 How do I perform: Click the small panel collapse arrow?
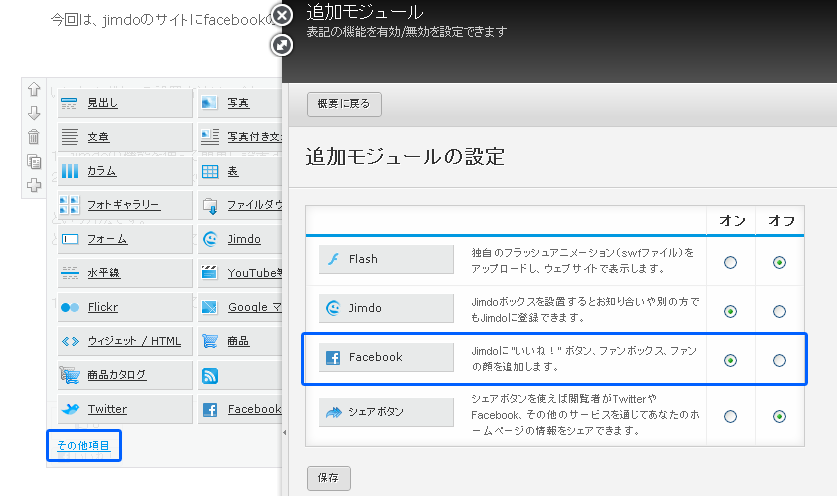click(285, 432)
